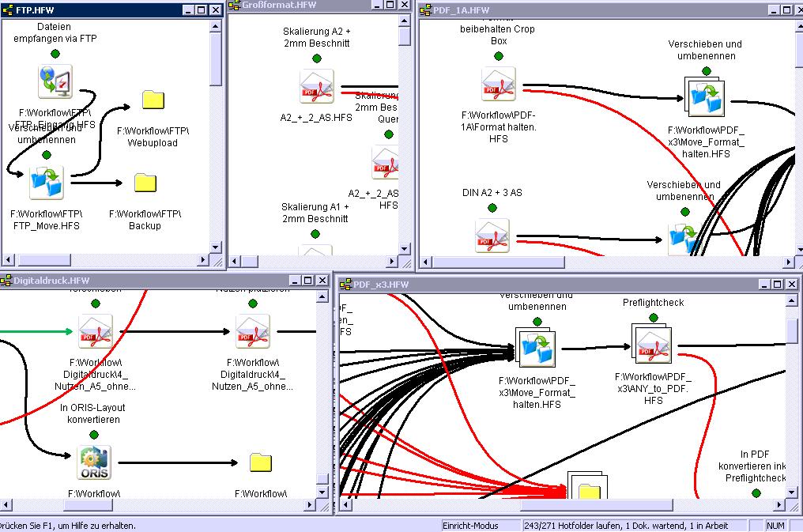The height and width of the screenshot is (532, 803).
Task: Click label F:\Workflow\FTP\ Webupload
Action: (x=153, y=138)
